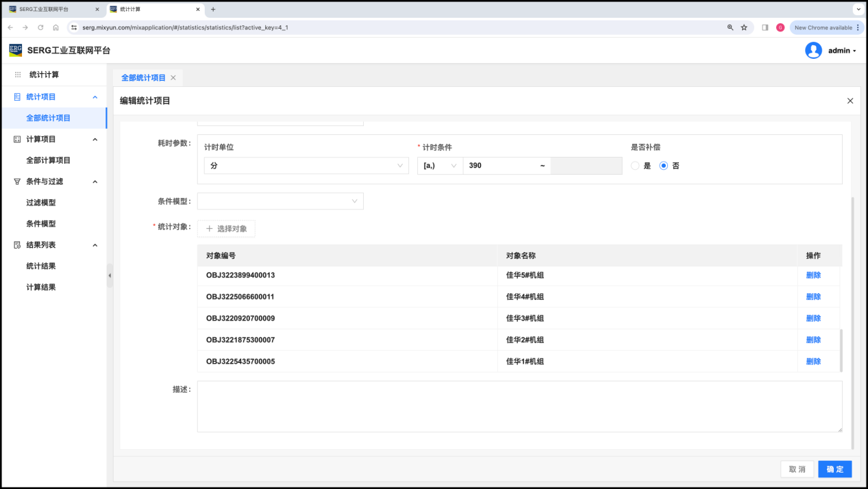The height and width of the screenshot is (489, 868).
Task: Click the 统计计算 grid menu icon
Action: click(x=18, y=75)
